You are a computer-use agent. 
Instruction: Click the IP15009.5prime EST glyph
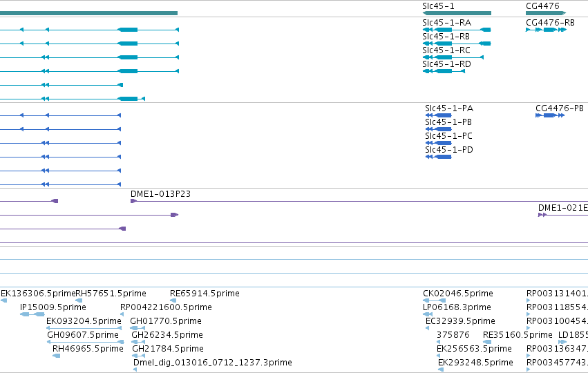click(x=32, y=314)
